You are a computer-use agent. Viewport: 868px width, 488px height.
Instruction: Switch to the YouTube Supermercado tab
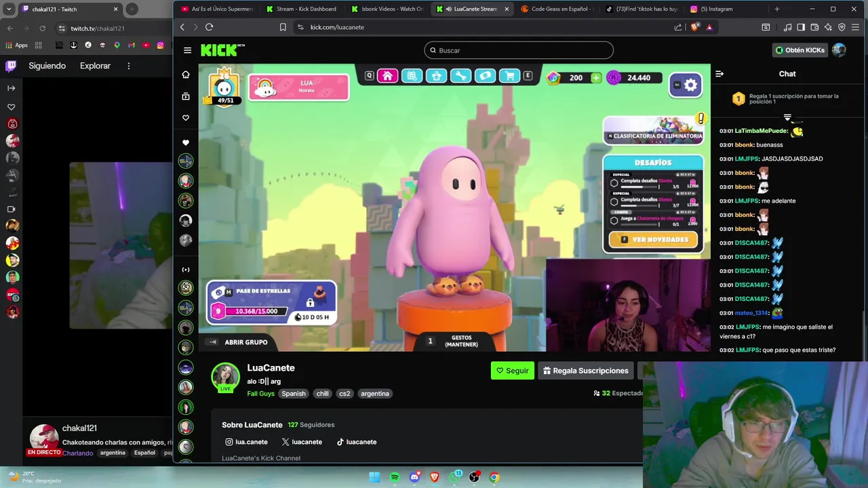[x=217, y=9]
